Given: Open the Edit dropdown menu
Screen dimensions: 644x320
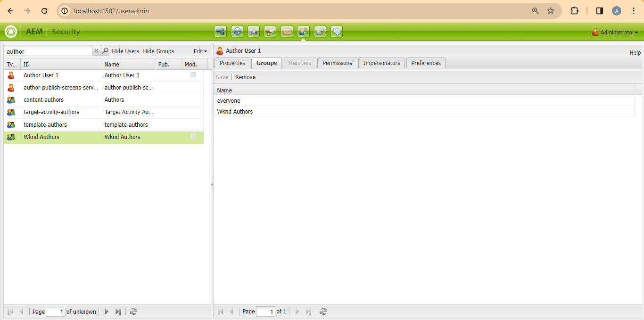Looking at the screenshot, I should pos(199,51).
